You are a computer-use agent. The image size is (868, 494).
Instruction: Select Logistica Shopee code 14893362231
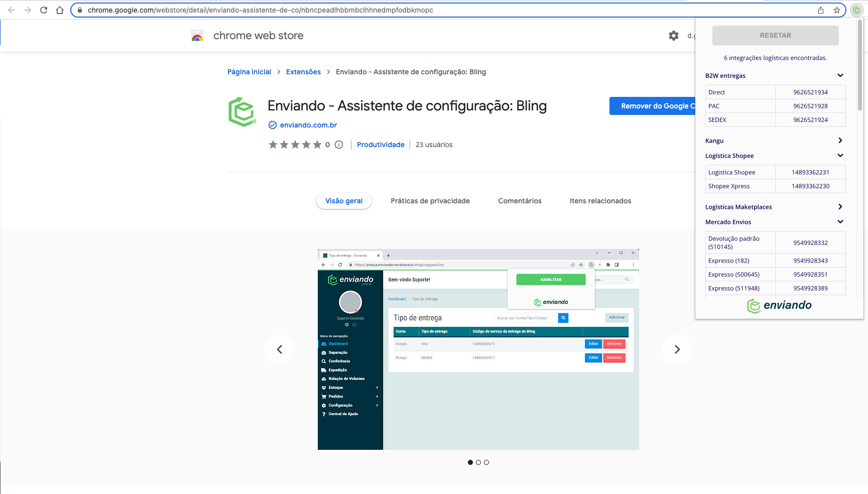(810, 172)
